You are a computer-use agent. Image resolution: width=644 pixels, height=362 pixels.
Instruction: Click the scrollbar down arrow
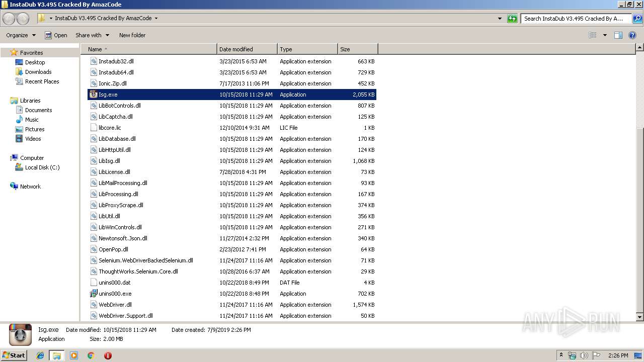[x=639, y=317]
